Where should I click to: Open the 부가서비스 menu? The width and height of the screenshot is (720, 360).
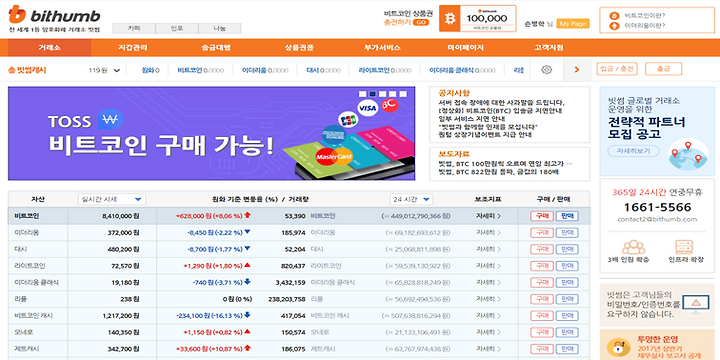pyautogui.click(x=382, y=48)
